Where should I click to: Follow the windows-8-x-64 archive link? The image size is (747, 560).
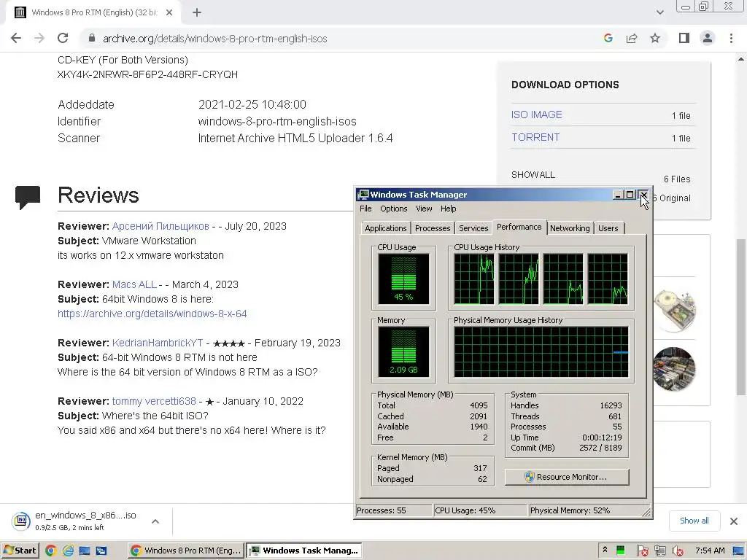(x=152, y=314)
